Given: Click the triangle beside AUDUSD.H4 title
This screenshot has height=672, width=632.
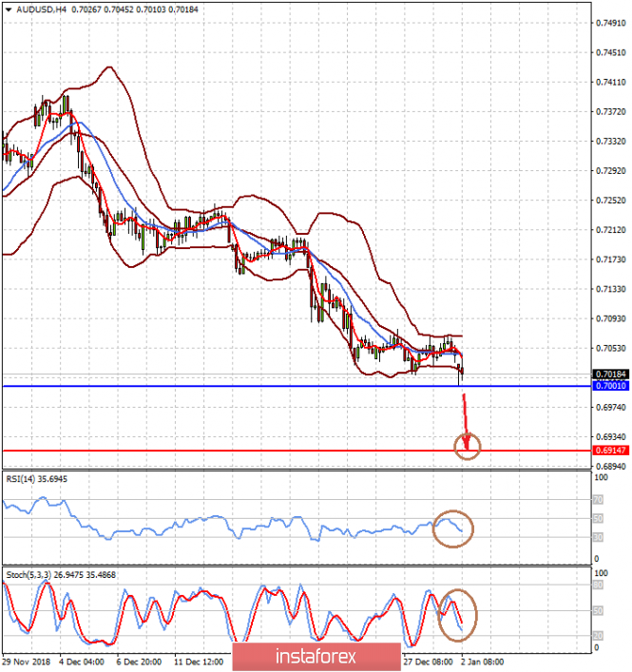Looking at the screenshot, I should (x=8, y=10).
